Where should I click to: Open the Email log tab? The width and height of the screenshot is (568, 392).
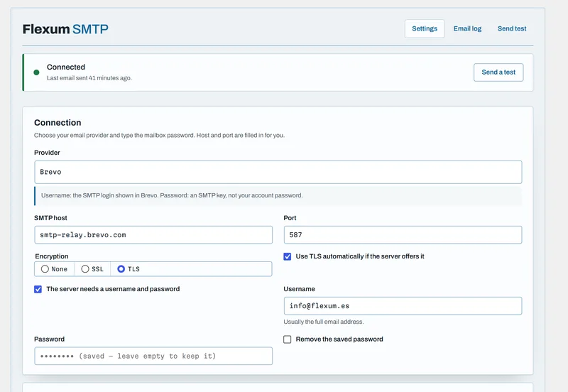[x=467, y=28]
